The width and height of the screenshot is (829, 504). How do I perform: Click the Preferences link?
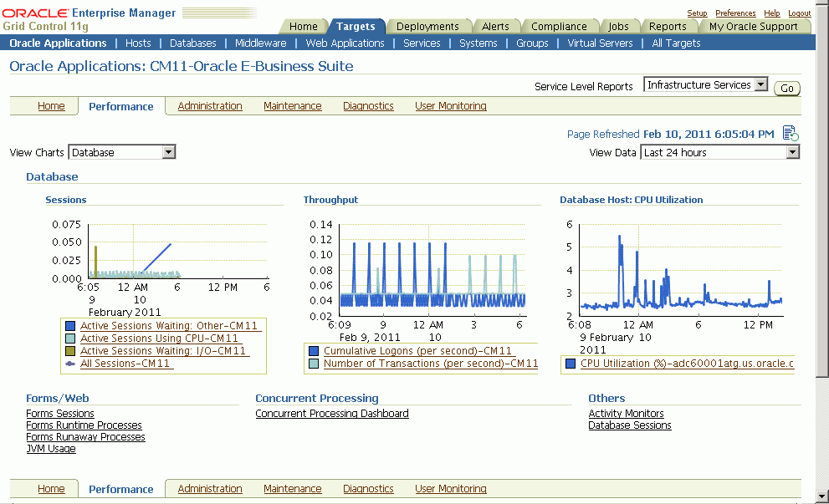point(735,13)
